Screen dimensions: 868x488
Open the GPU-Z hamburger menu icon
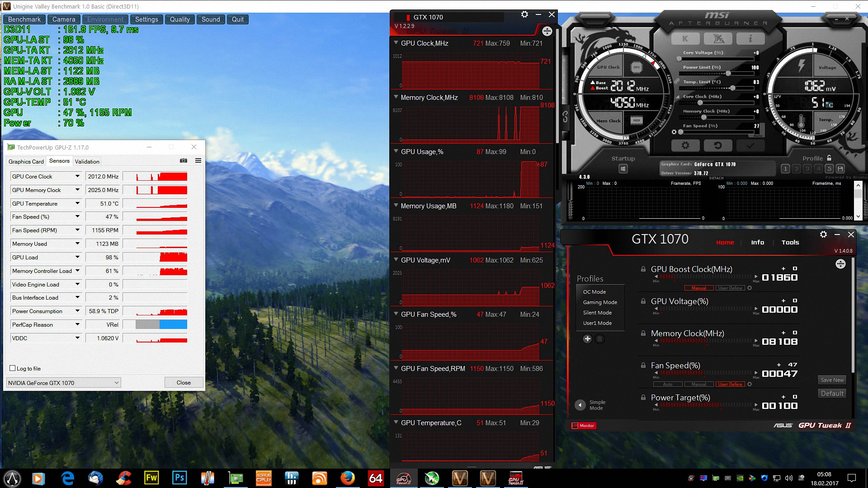coord(198,161)
